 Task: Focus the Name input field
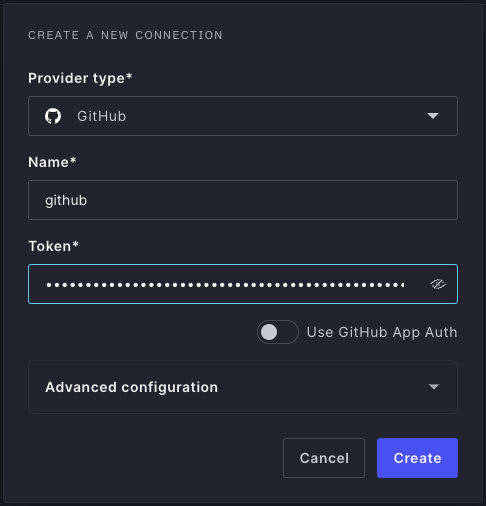coord(243,200)
